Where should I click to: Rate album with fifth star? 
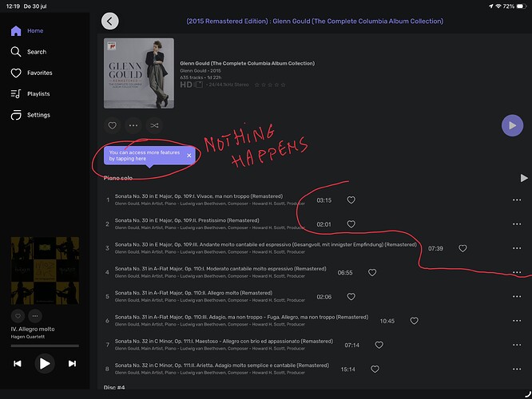[283, 85]
